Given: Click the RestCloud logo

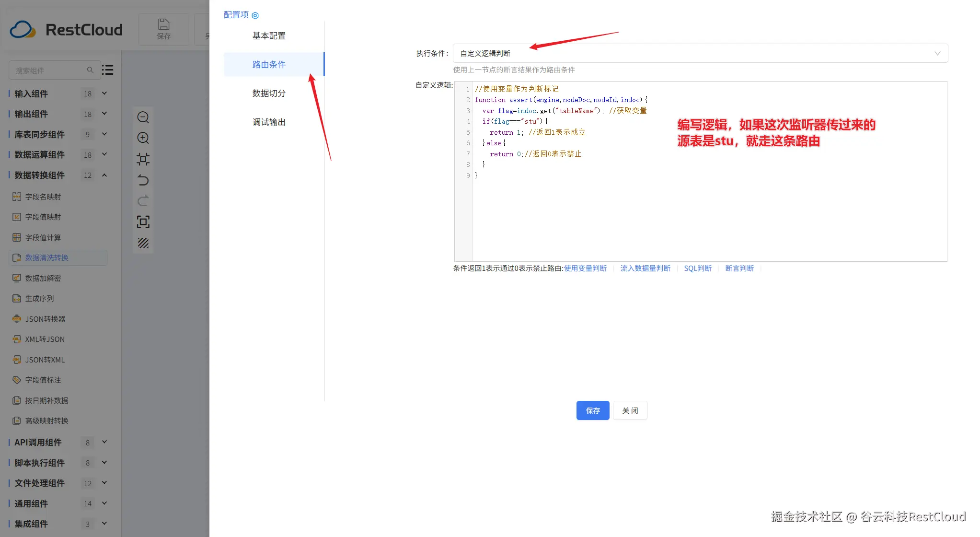Looking at the screenshot, I should pos(66,30).
